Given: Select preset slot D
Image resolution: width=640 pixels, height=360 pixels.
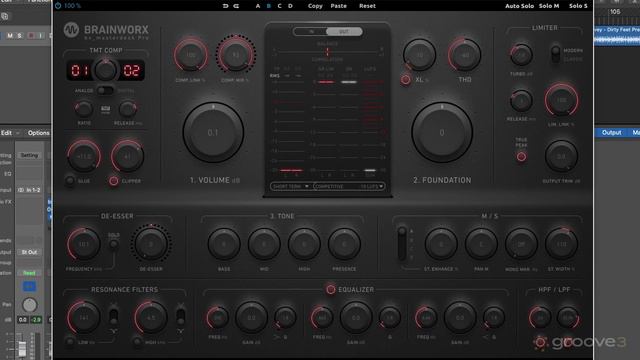Looking at the screenshot, I should coord(290,6).
